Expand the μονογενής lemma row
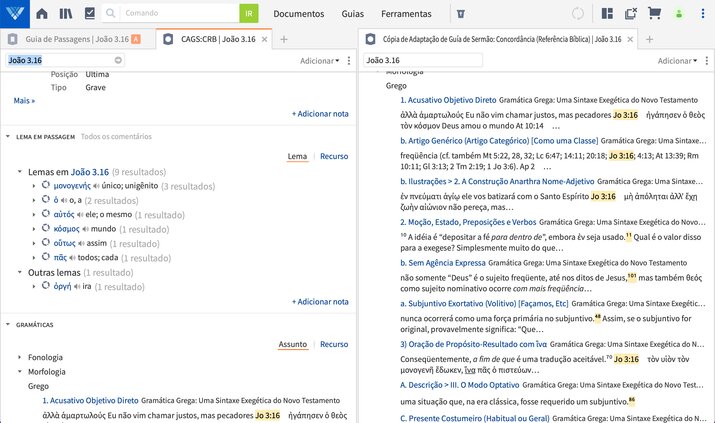This screenshot has width=715, height=423. (34, 186)
